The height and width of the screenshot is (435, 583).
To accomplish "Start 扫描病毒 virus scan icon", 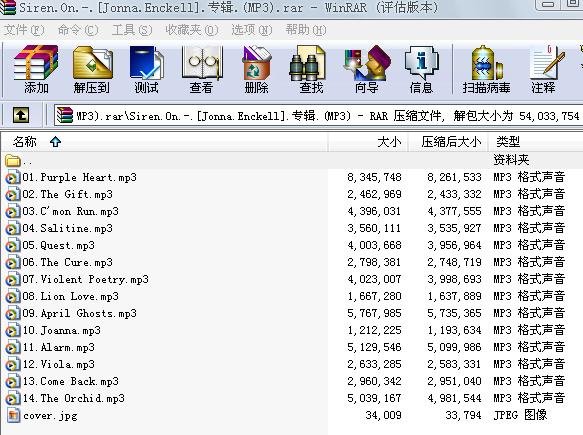I will pos(486,69).
